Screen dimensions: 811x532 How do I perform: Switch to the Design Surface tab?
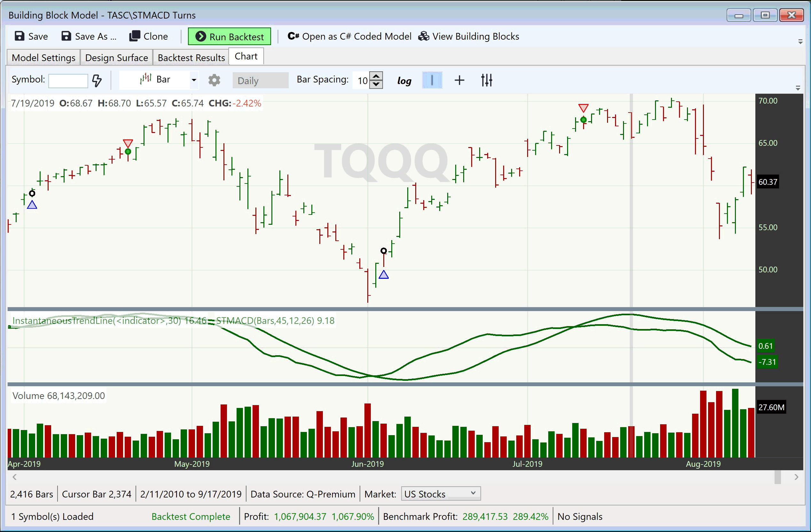click(117, 58)
